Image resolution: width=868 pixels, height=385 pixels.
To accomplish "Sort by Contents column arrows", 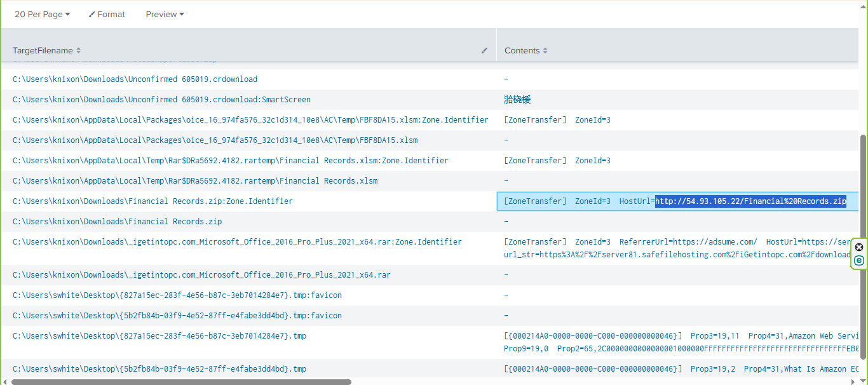I will 545,50.
